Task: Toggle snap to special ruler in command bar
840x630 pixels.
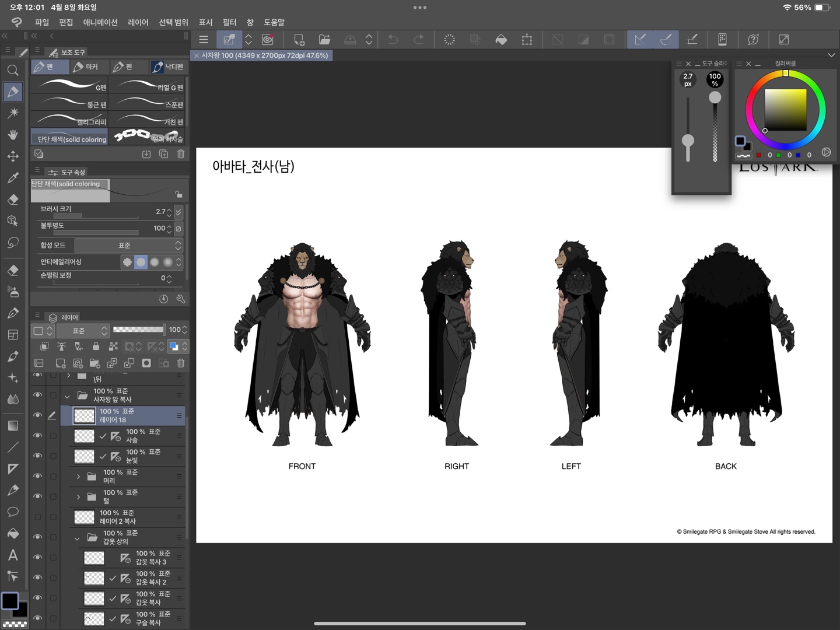Action: coord(666,40)
